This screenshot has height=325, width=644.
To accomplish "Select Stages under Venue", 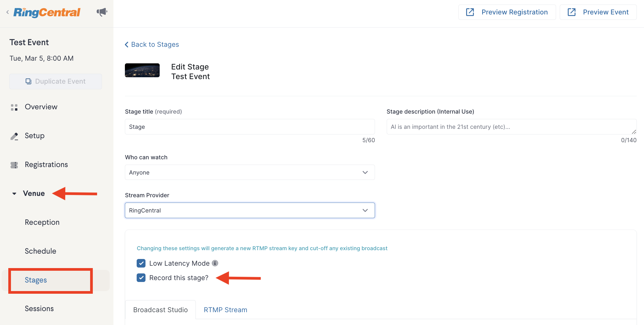I will 36,280.
